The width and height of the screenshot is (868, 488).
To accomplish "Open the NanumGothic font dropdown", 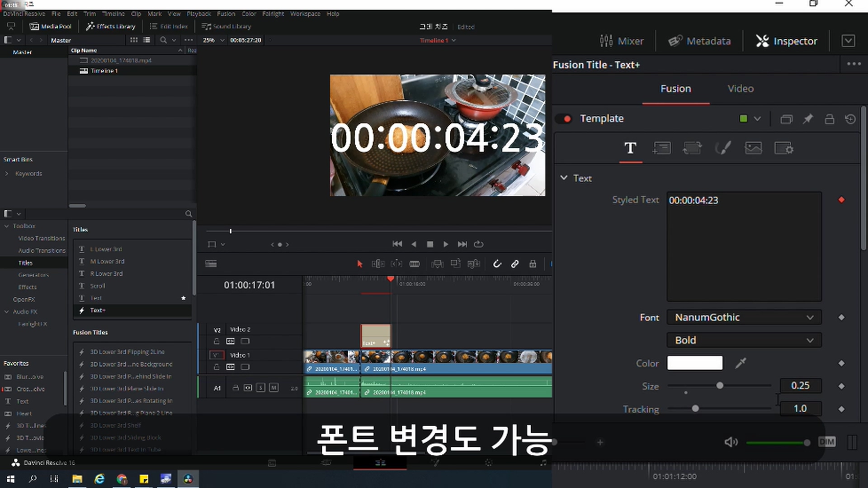I will coord(744,318).
